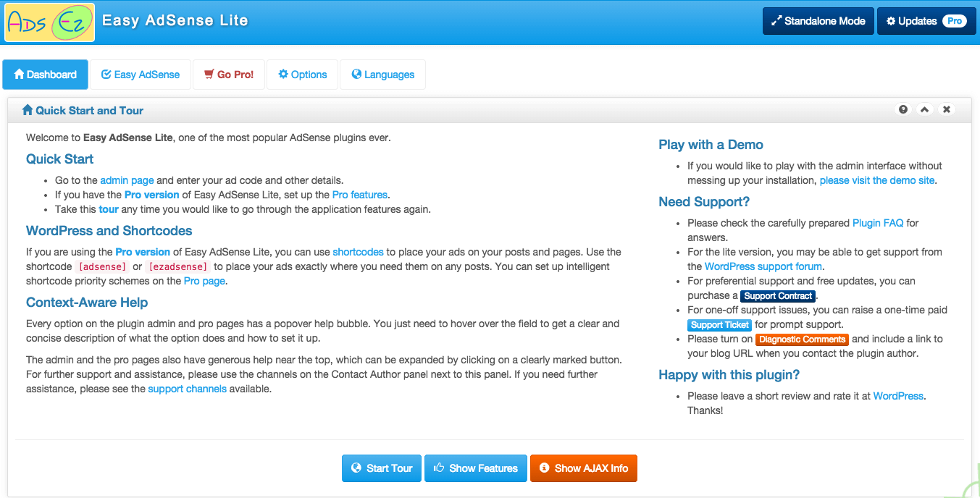
Task: Click the Show Features button
Action: (476, 468)
